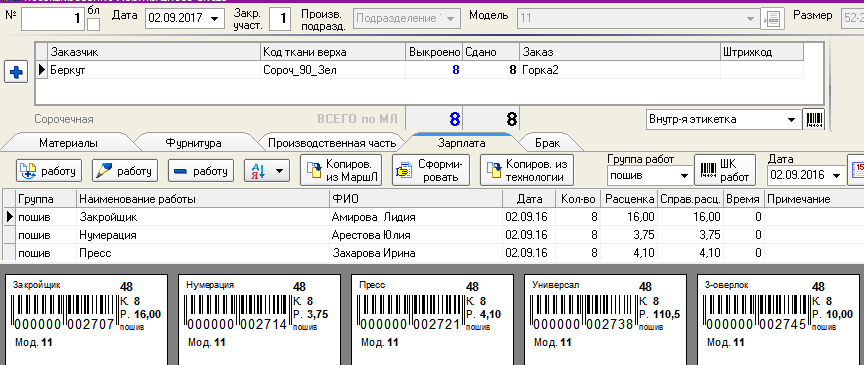
Task: Toggle the бл checkbox
Action: (94, 24)
